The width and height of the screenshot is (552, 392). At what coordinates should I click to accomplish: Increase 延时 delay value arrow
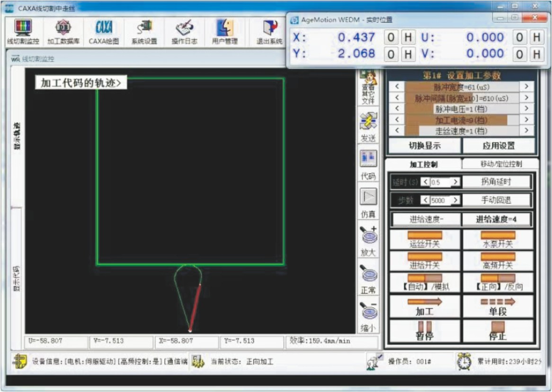(x=456, y=182)
